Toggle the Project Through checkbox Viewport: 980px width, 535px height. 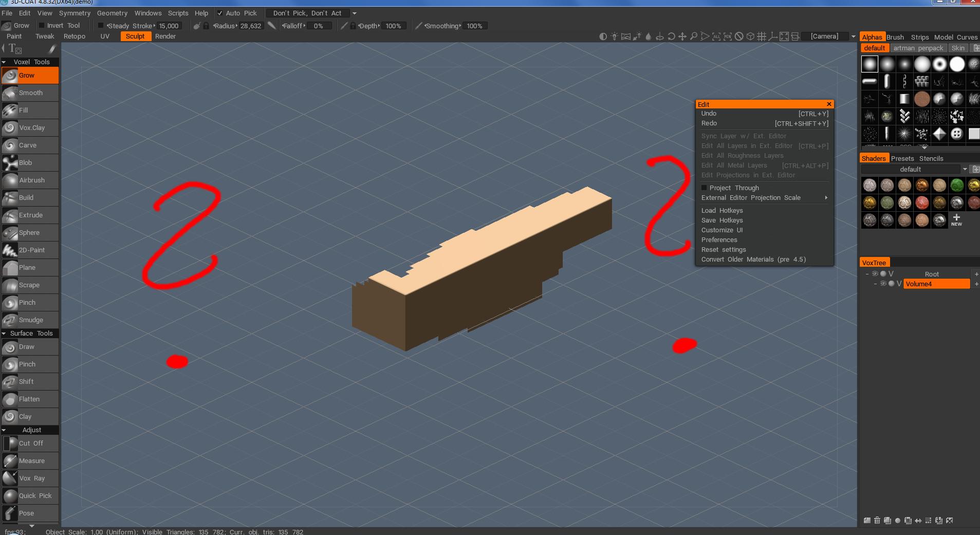tap(705, 188)
